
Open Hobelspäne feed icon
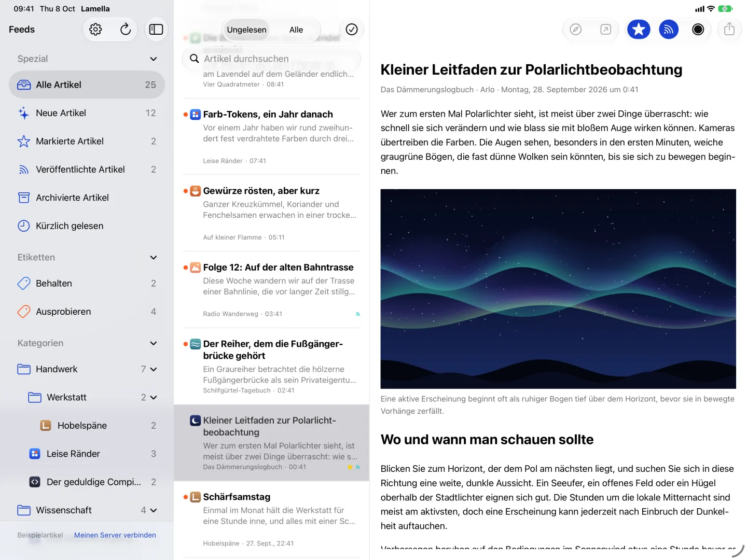point(46,426)
